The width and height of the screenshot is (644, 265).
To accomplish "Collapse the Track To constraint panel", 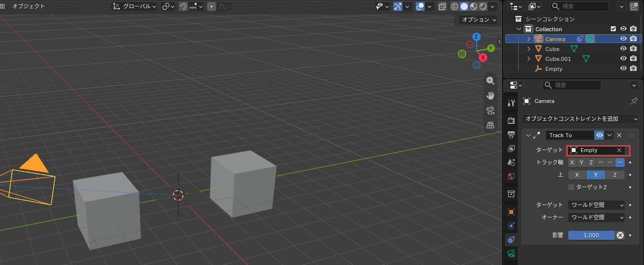I will [528, 135].
